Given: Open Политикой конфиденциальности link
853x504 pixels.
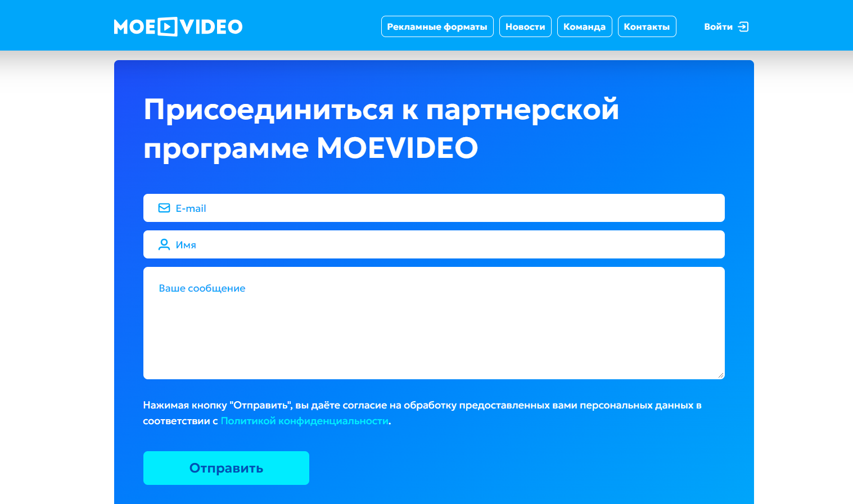Looking at the screenshot, I should coord(304,421).
